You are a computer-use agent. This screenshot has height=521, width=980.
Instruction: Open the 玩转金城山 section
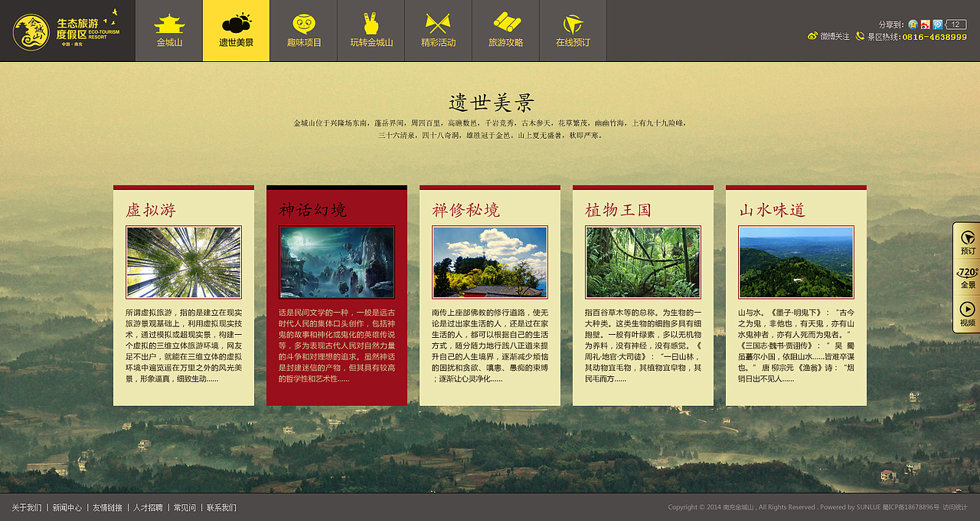click(x=371, y=42)
